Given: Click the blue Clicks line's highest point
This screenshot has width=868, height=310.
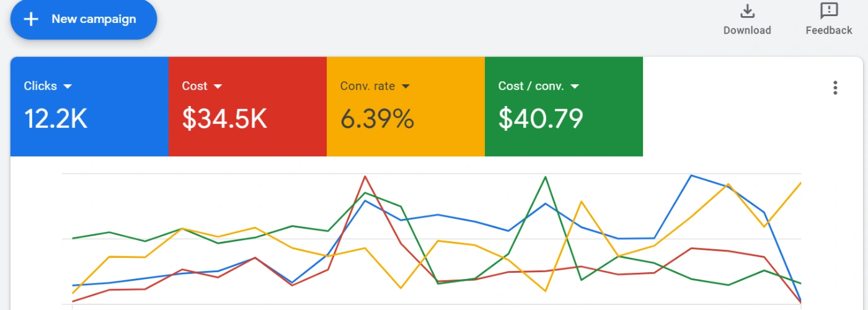Looking at the screenshot, I should pyautogui.click(x=691, y=175).
